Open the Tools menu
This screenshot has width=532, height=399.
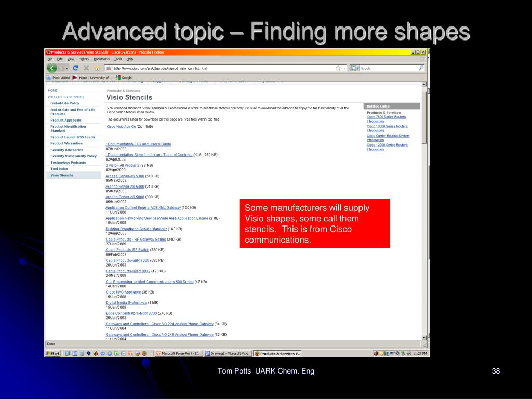pos(118,59)
